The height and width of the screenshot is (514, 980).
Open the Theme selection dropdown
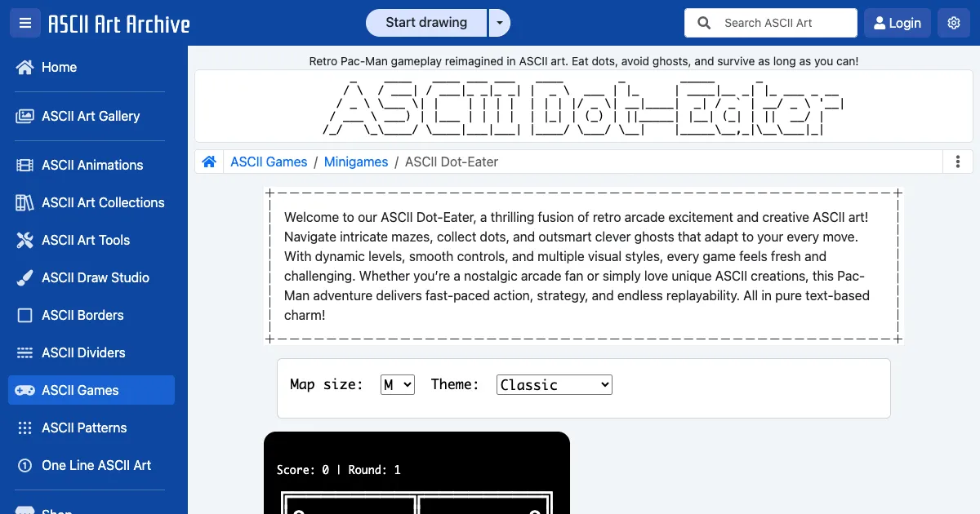[x=554, y=384]
